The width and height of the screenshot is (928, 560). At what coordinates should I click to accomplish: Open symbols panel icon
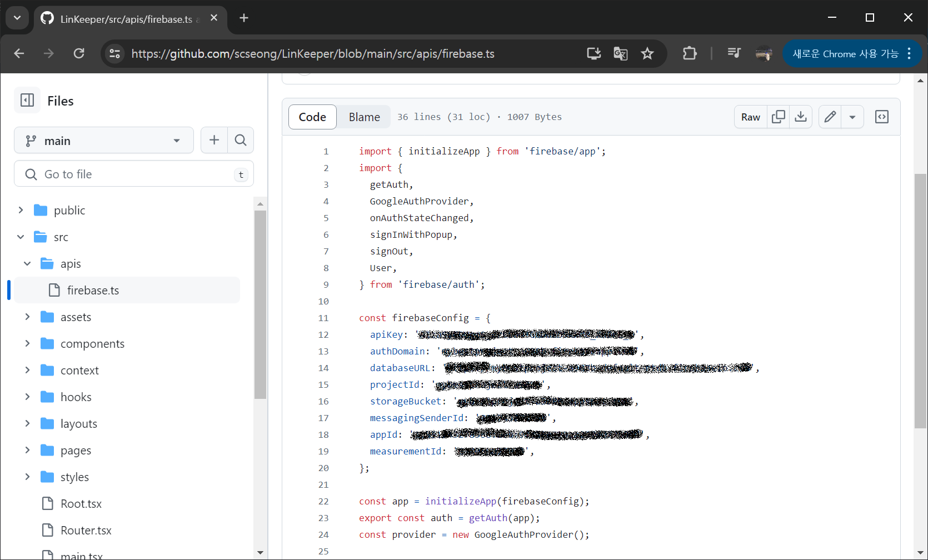click(882, 117)
